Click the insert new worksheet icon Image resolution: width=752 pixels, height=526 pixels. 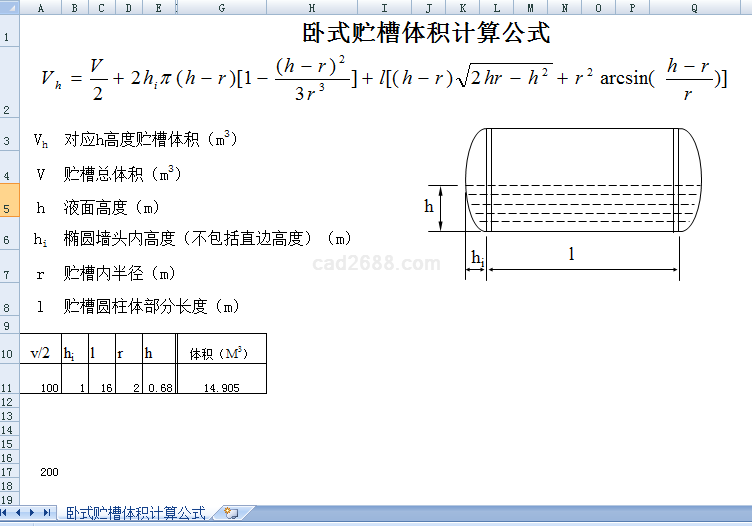point(231,513)
